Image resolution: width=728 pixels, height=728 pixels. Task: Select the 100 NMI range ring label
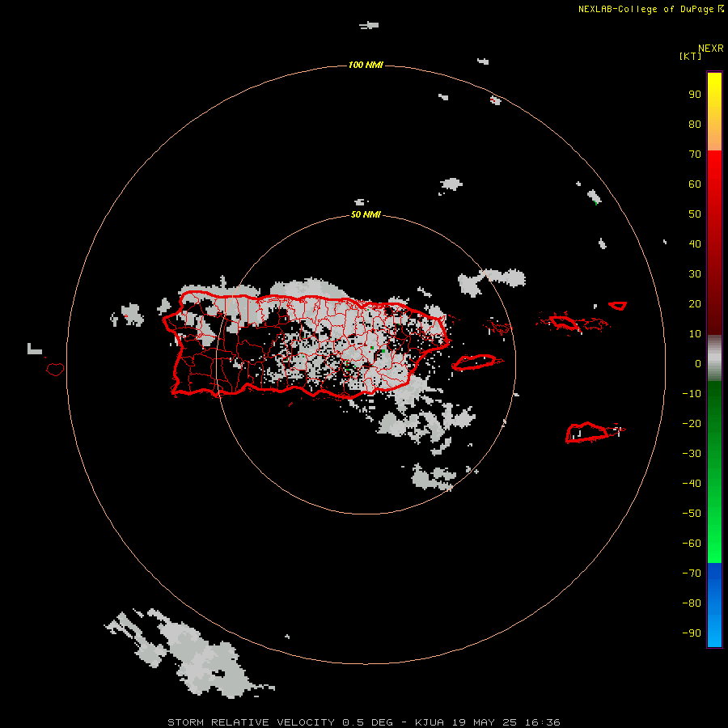[366, 65]
